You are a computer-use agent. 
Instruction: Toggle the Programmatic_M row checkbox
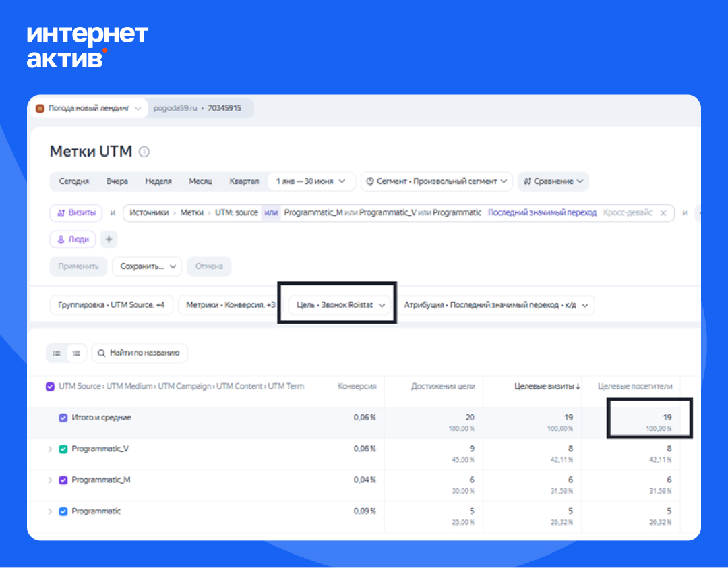63,480
